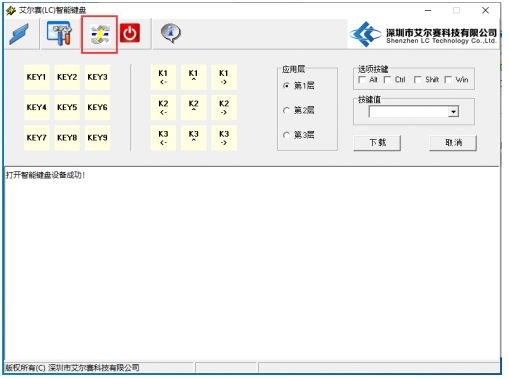509x379 pixels.
Task: Select the K1 press (^) knob key
Action: tap(194, 77)
